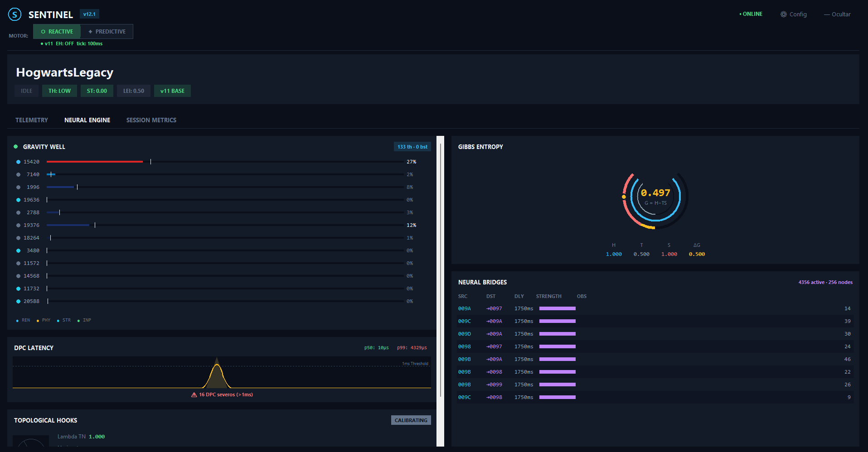Select bridge row 009D →009A
The image size is (868, 452).
click(x=655, y=334)
